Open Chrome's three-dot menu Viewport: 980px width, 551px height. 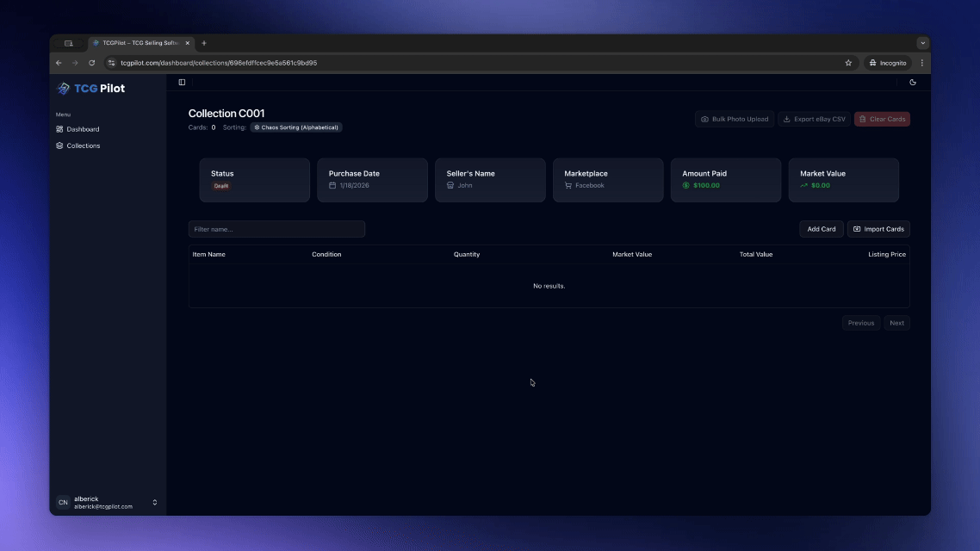coord(921,62)
